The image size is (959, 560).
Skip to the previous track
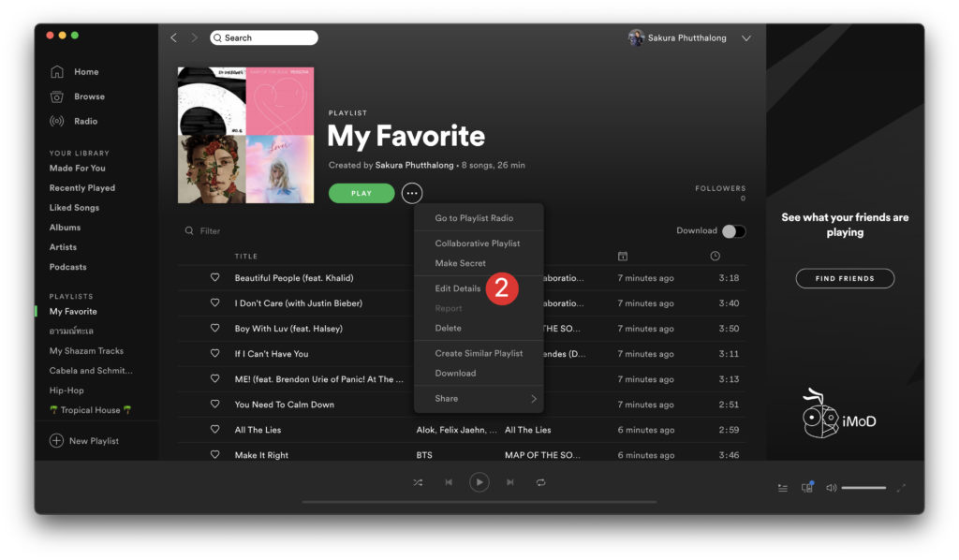[x=449, y=482]
